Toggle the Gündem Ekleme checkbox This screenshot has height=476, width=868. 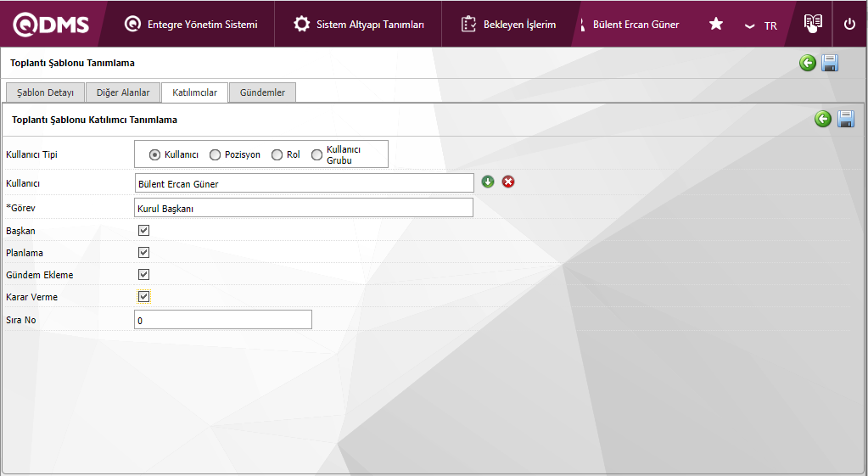pos(144,275)
